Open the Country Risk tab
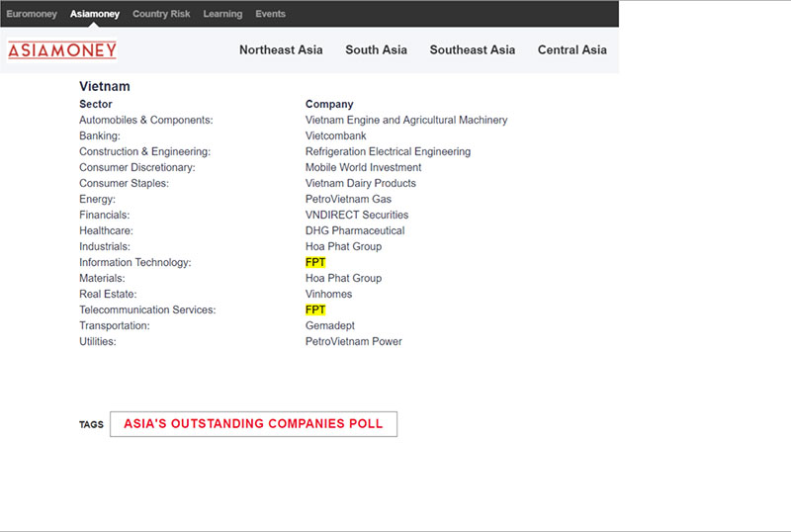This screenshot has width=791, height=532. pyautogui.click(x=161, y=14)
